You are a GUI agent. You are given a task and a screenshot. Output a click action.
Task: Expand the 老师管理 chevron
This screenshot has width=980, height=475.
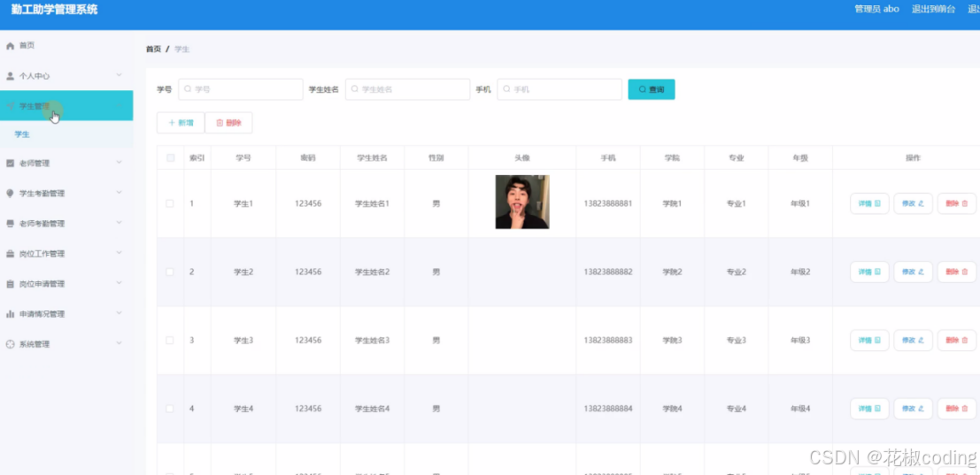pyautogui.click(x=119, y=162)
